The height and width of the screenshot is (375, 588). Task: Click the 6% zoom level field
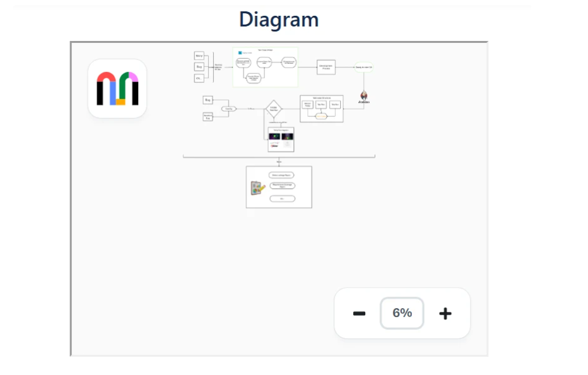coord(402,312)
